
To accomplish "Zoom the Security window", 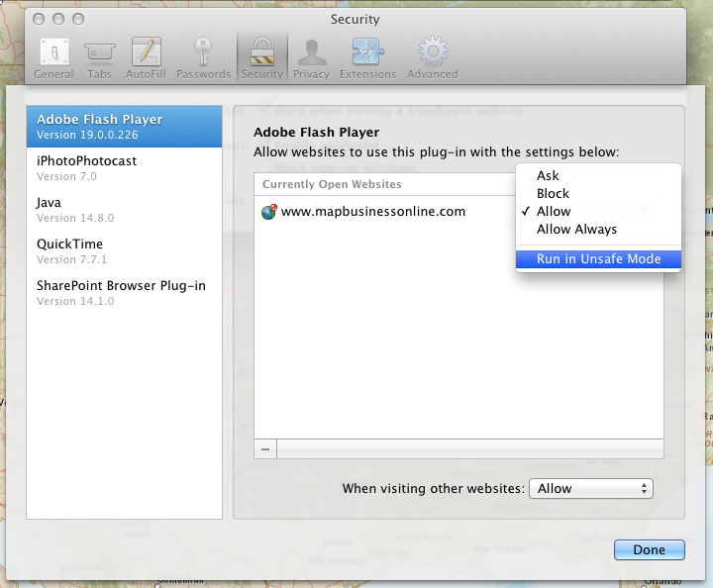I will pyautogui.click(x=78, y=19).
